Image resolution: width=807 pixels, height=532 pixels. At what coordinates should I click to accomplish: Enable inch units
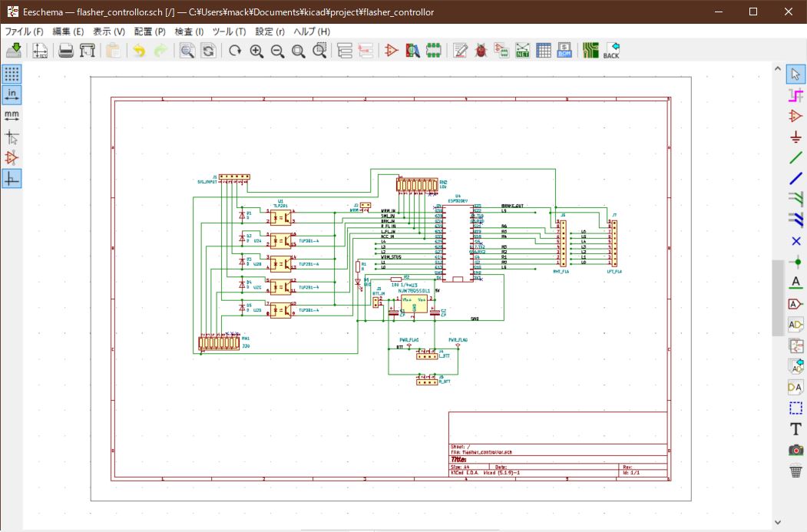pos(12,94)
